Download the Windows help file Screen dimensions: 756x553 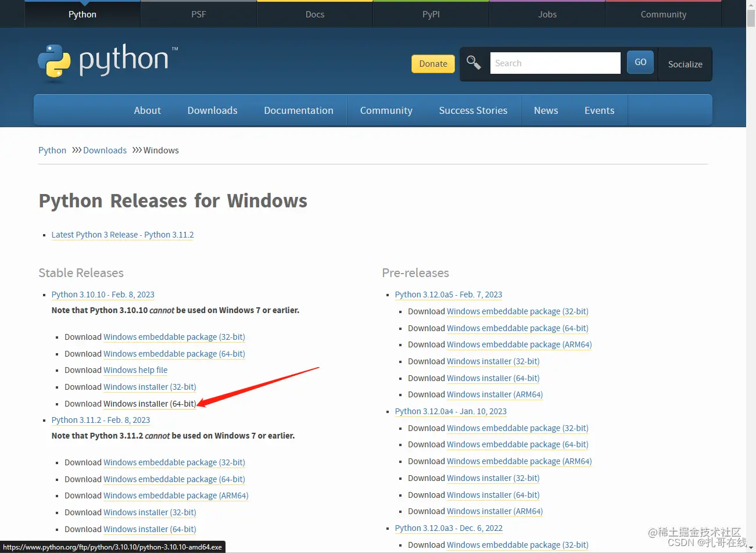pos(135,370)
